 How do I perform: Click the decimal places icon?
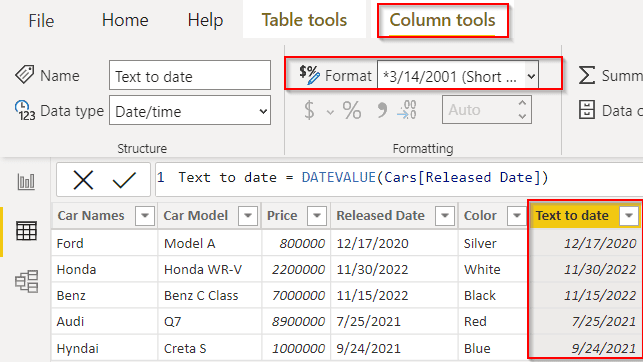click(x=407, y=110)
